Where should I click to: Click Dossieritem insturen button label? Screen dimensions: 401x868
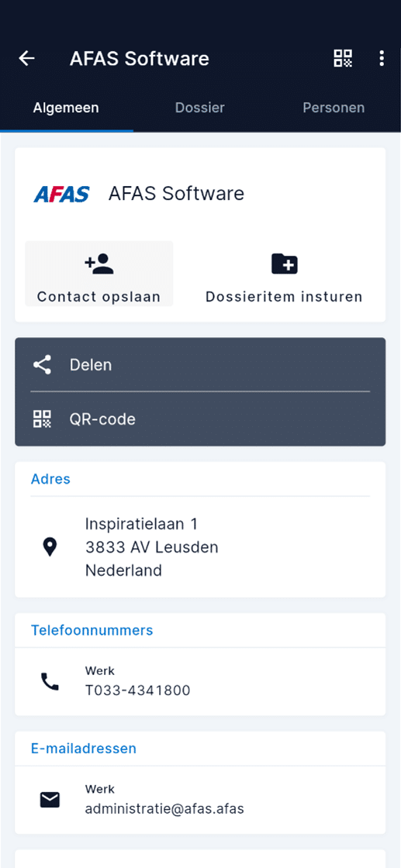pyautogui.click(x=284, y=297)
